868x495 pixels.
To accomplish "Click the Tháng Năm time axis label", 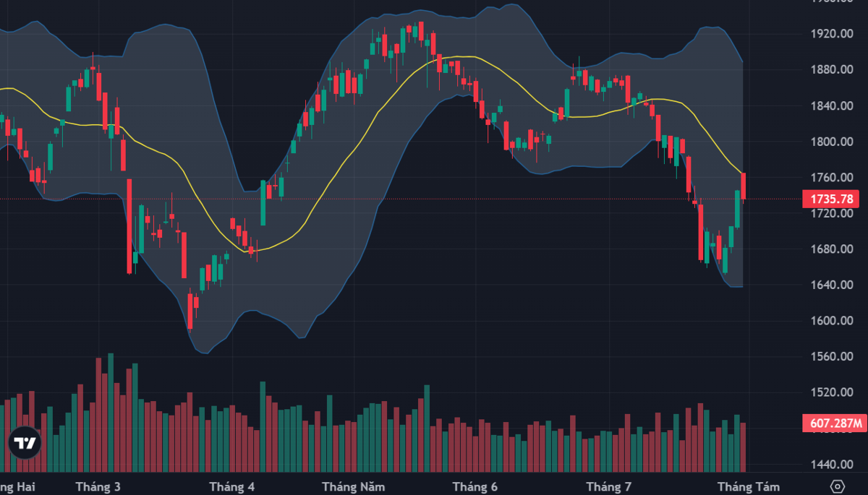I will pos(354,486).
